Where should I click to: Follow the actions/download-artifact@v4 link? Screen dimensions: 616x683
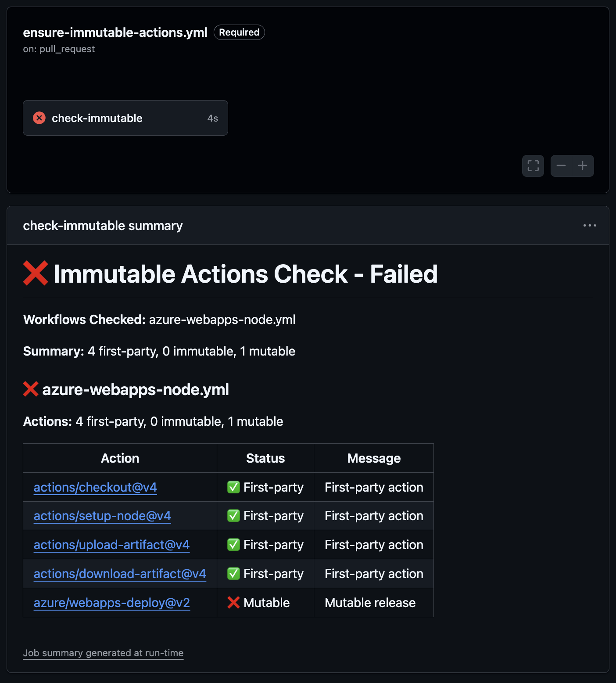pos(120,574)
